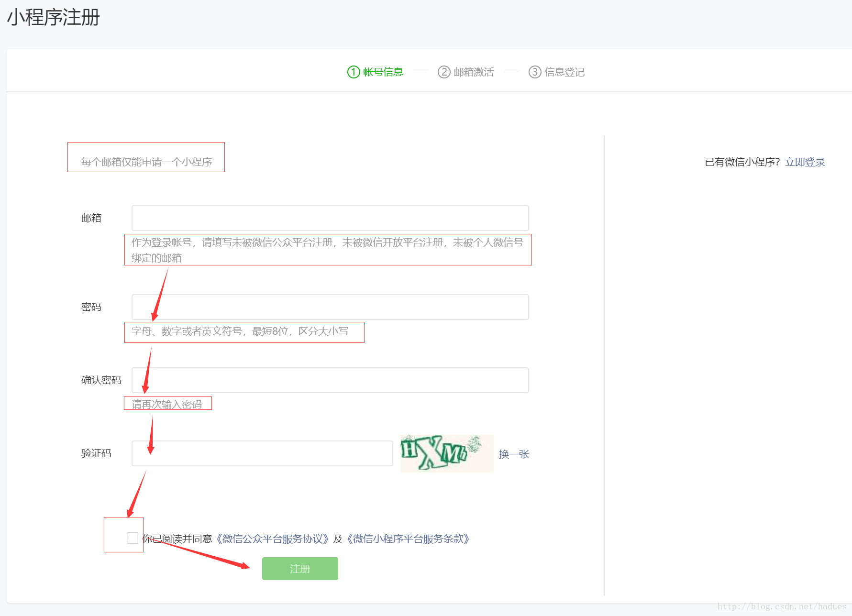Open the 《微信小程序平台服务条款》 link
The width and height of the screenshot is (852, 616).
click(x=408, y=539)
